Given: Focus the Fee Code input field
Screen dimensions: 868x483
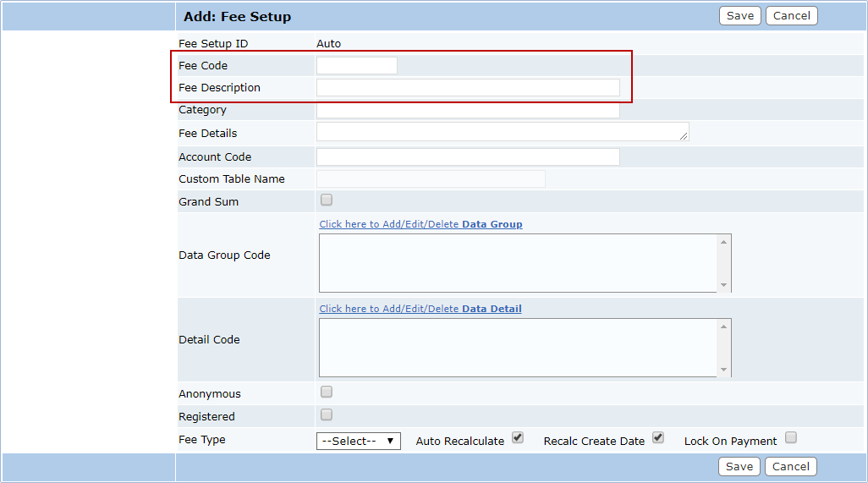Looking at the screenshot, I should [x=356, y=66].
